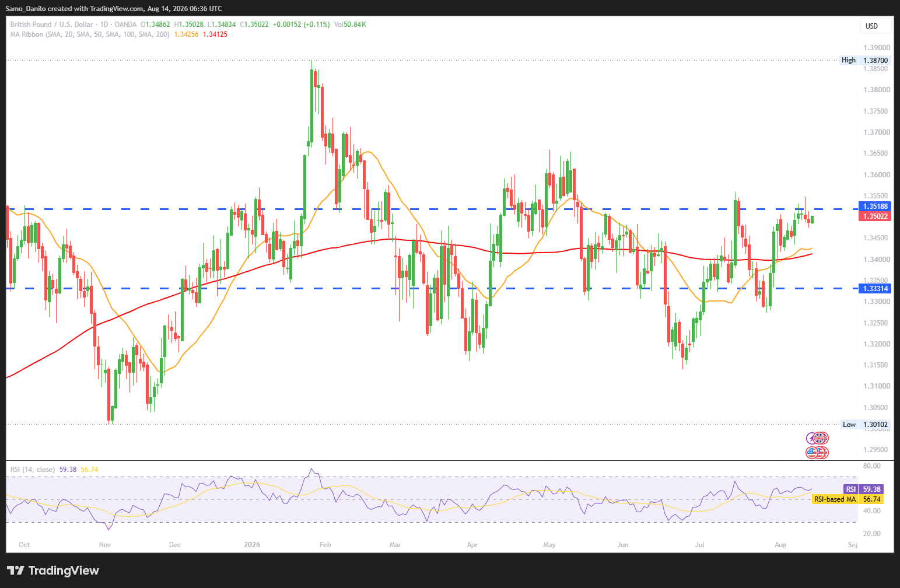The height and width of the screenshot is (588, 900).
Task: Click the 56.74 value in RSI legend
Action: 90,470
